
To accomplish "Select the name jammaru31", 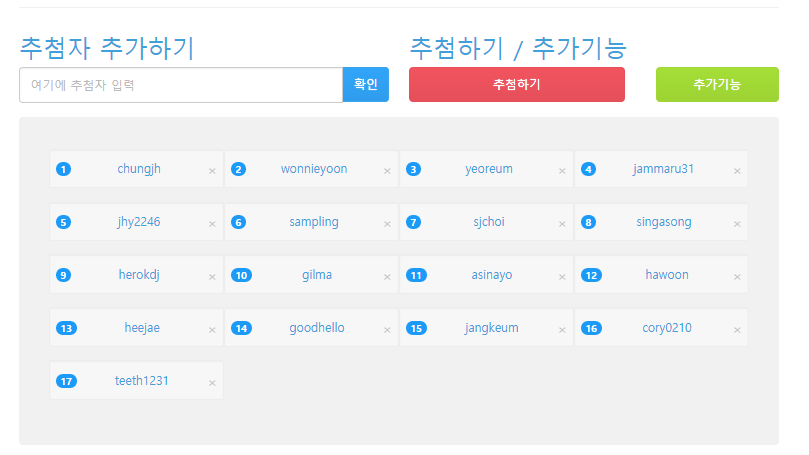I will [664, 169].
